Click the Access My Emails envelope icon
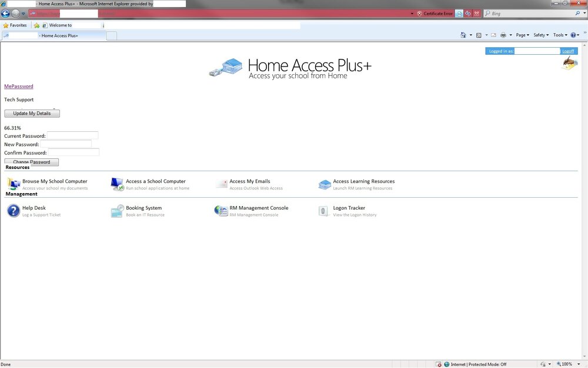The image size is (588, 368). click(221, 184)
